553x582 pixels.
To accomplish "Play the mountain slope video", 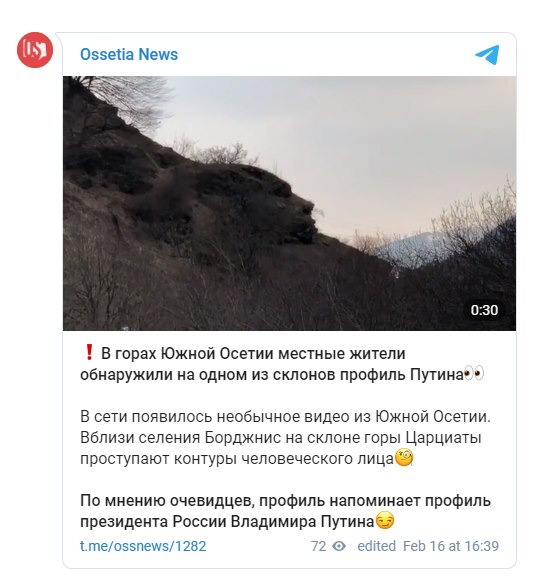I will (x=289, y=203).
